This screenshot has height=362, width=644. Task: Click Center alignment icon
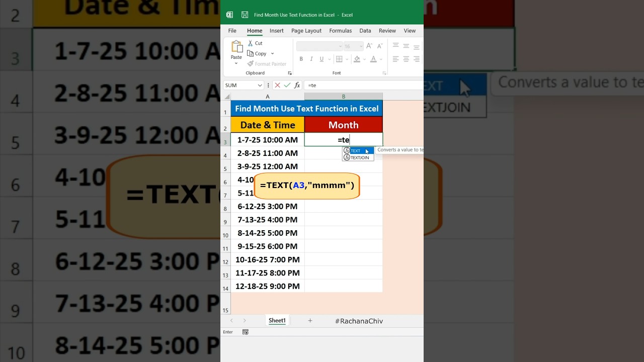406,59
